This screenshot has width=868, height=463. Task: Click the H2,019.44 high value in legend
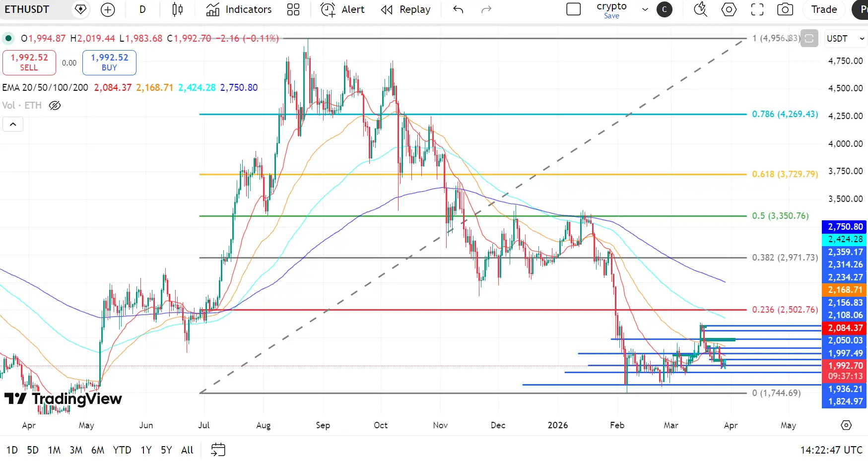(x=93, y=38)
